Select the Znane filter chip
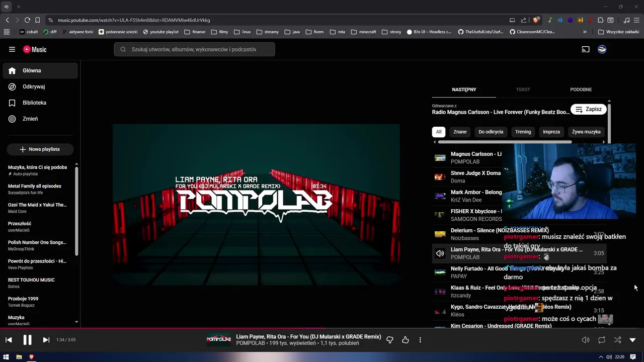This screenshot has height=362, width=644. point(460,132)
